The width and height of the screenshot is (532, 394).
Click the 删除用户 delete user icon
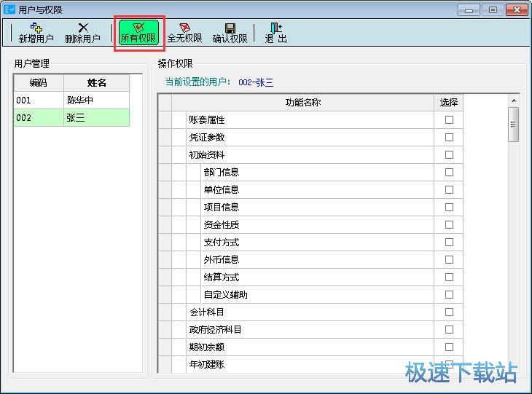coord(83,34)
